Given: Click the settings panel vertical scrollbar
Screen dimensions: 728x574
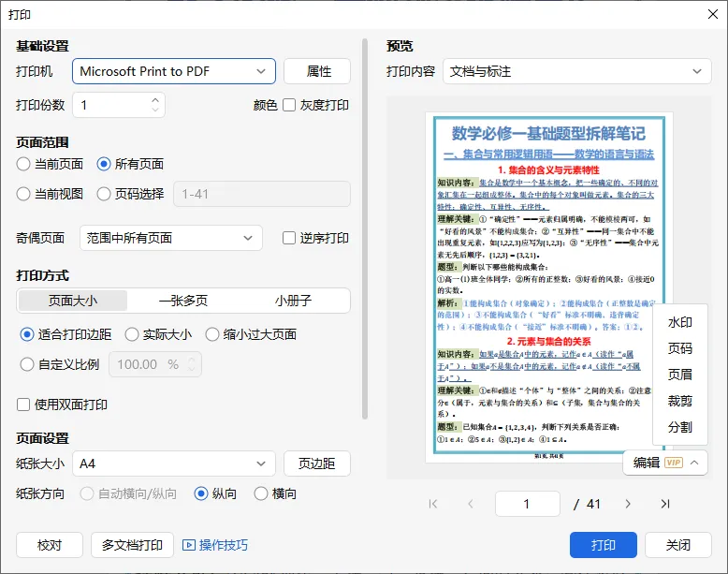Looking at the screenshot, I should pyautogui.click(x=365, y=228).
